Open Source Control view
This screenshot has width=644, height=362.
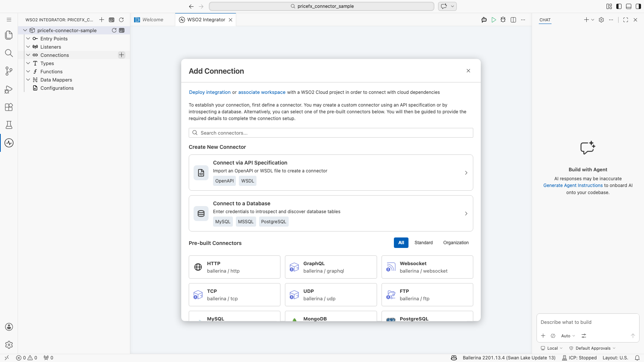pyautogui.click(x=9, y=71)
